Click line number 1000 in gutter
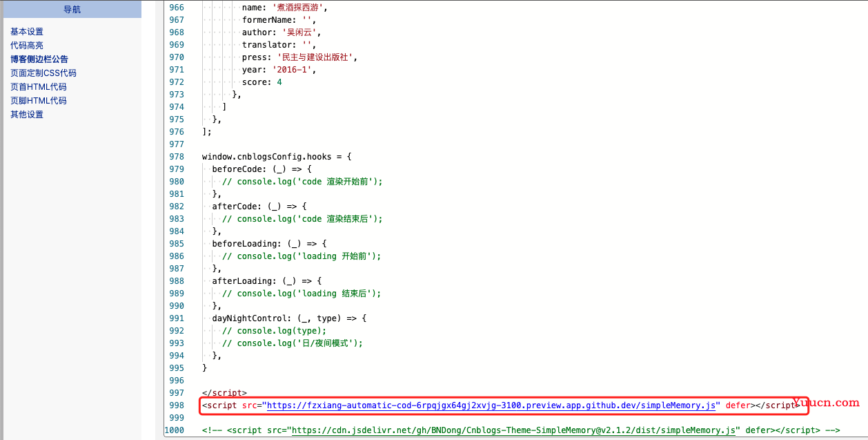This screenshot has width=868, height=440. (x=174, y=430)
